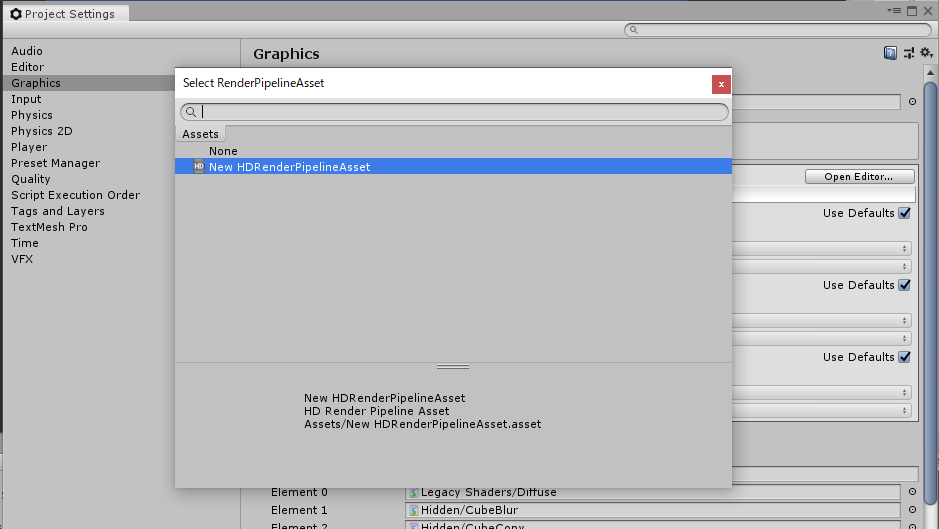Toggle the second Use Defaults checkbox
This screenshot has width=939, height=529.
click(904, 285)
